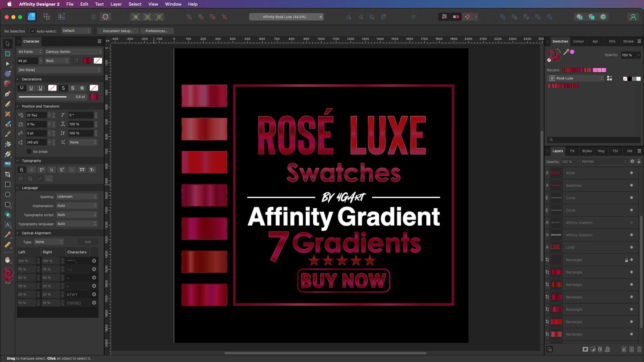The image size is (644, 362).
Task: Select the View hand tool
Action: coord(8,260)
